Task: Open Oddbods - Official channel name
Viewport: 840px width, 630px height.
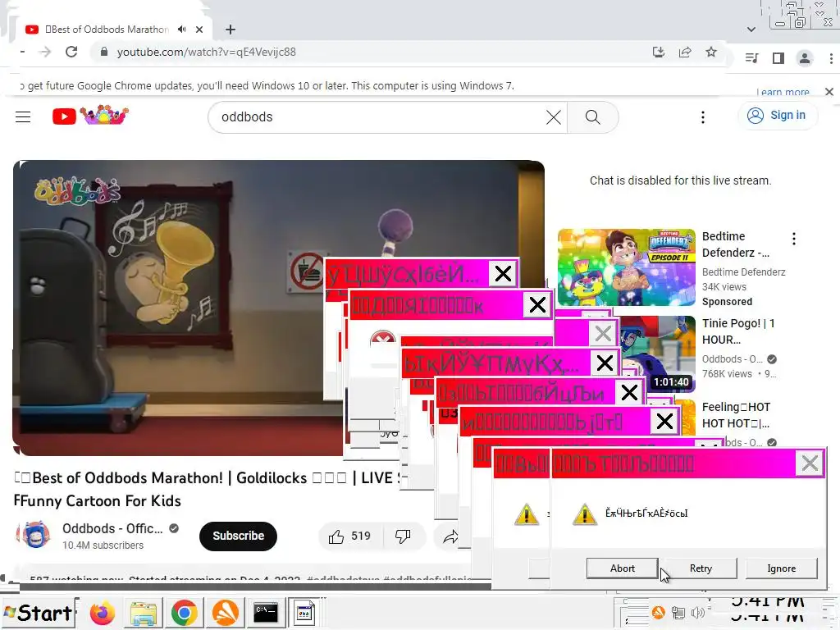Action: [x=112, y=529]
